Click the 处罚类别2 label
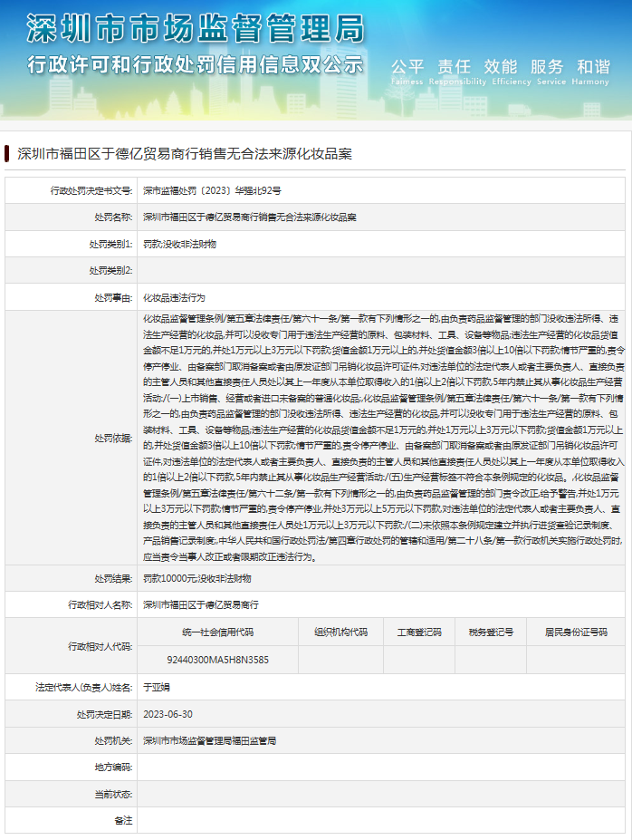 [110, 271]
